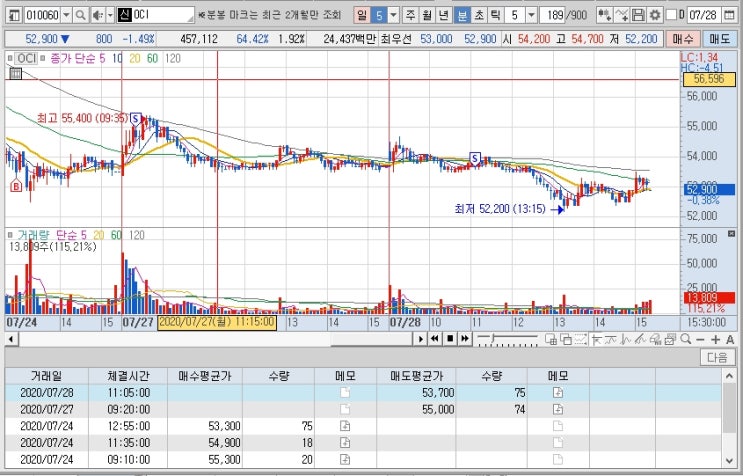Image resolution: width=743 pixels, height=476 pixels.
Task: Click the chart window add icon after slider
Action: [551, 339]
